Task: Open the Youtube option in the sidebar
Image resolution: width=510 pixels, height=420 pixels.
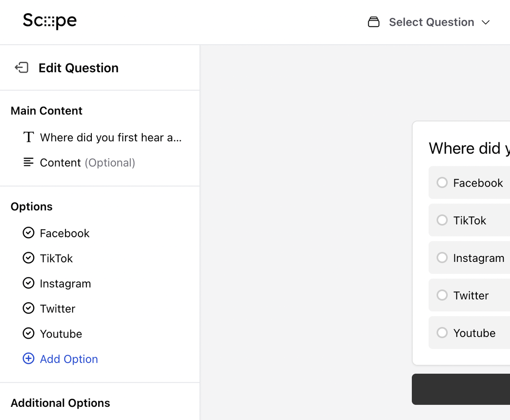Action: click(x=61, y=334)
